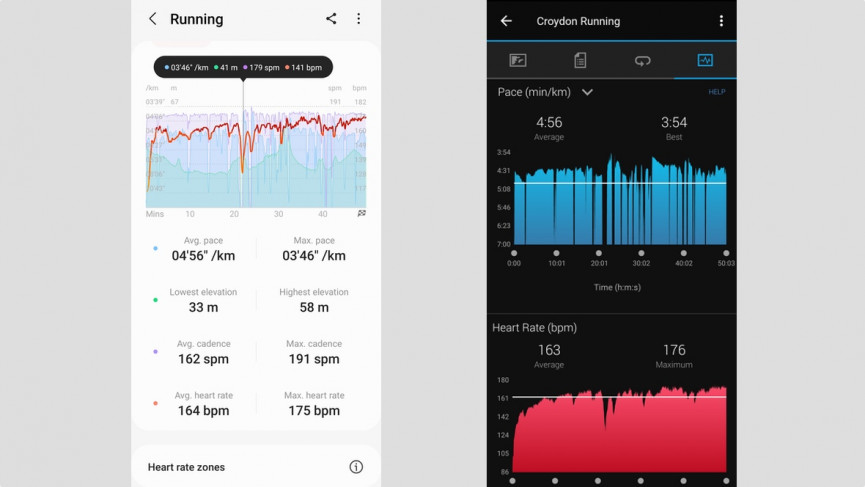Tap the finish flag on chart axis
This screenshot has height=487, width=865.
click(361, 213)
